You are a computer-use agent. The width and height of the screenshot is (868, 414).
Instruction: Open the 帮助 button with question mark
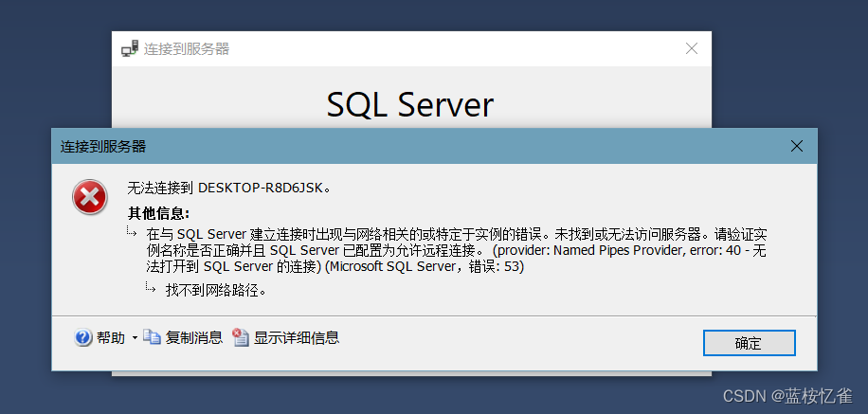[x=99, y=337]
